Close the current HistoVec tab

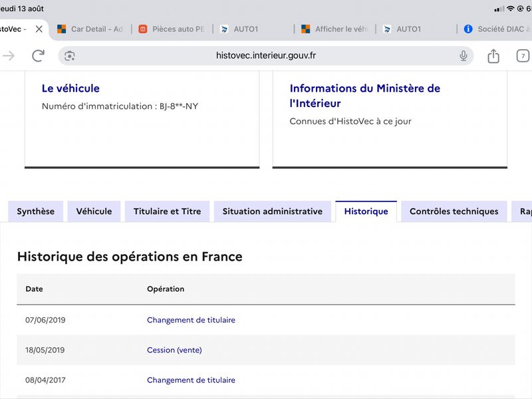[x=39, y=29]
